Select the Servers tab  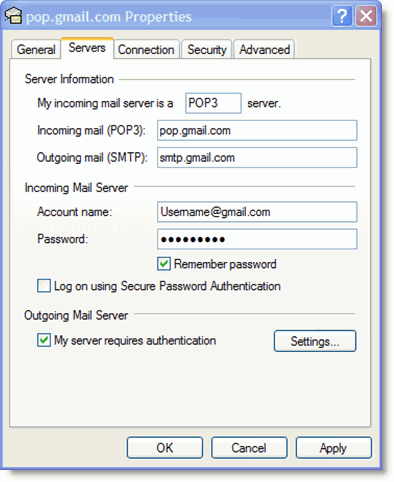click(87, 48)
